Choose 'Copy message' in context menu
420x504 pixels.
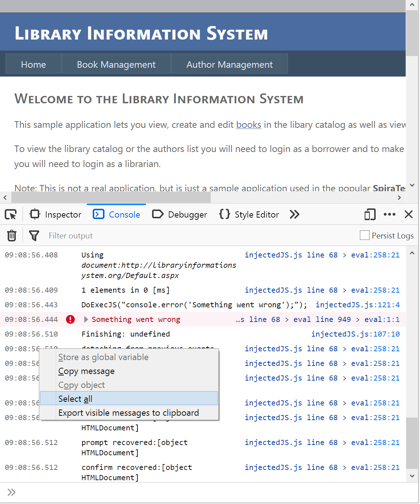[x=86, y=371]
